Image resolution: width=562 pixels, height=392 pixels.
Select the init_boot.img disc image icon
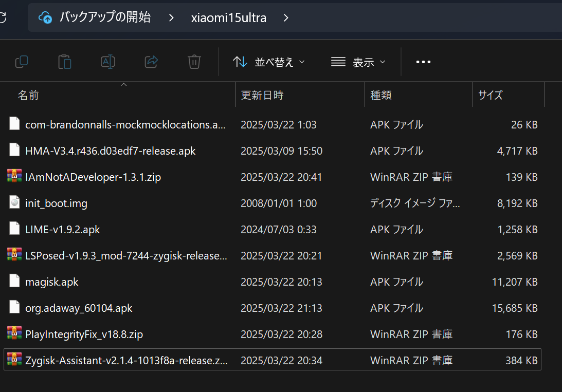pos(14,202)
